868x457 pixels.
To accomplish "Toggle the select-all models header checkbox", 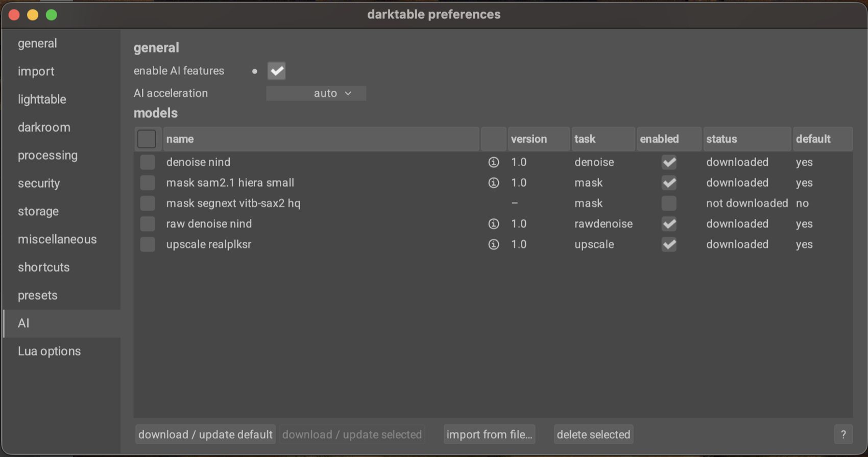I will click(147, 139).
